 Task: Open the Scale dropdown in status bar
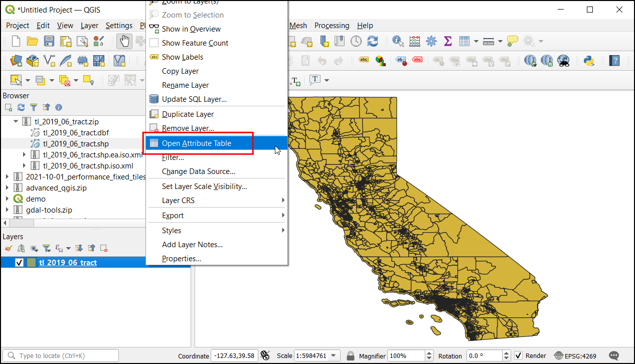(334, 355)
